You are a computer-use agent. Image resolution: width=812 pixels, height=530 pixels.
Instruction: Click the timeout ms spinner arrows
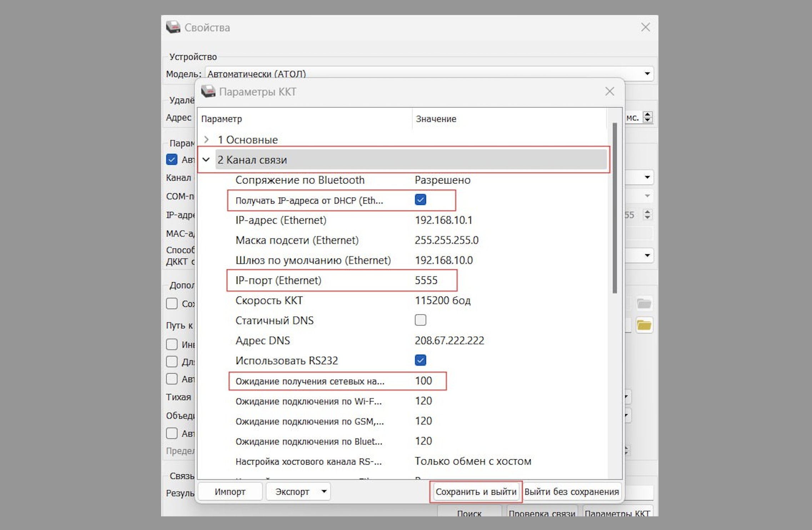click(x=647, y=117)
